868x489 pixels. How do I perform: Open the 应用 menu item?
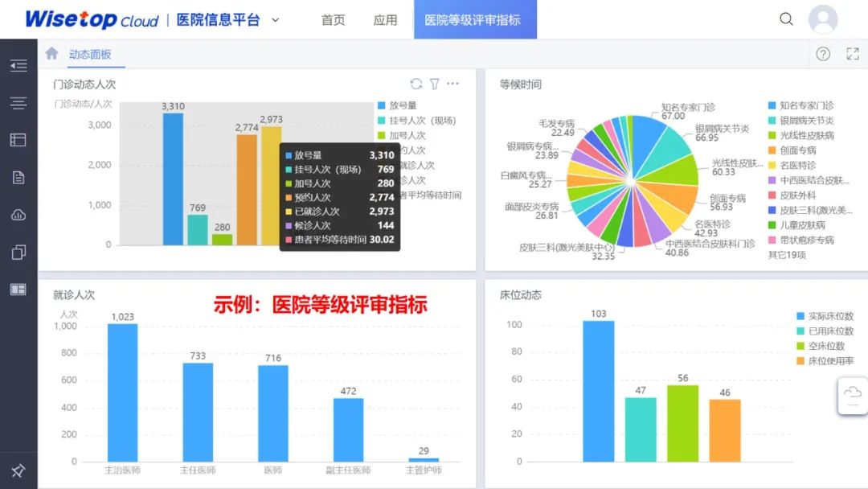tap(385, 20)
